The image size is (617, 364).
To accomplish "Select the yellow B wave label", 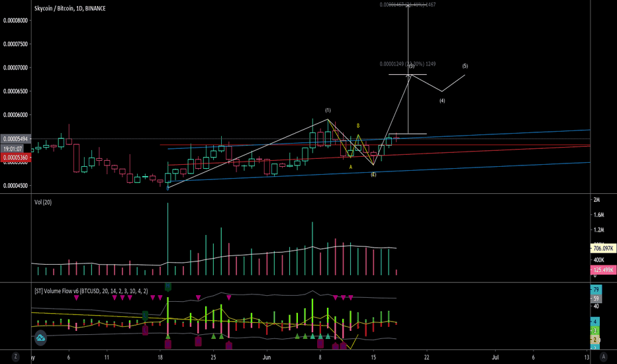I will click(358, 126).
